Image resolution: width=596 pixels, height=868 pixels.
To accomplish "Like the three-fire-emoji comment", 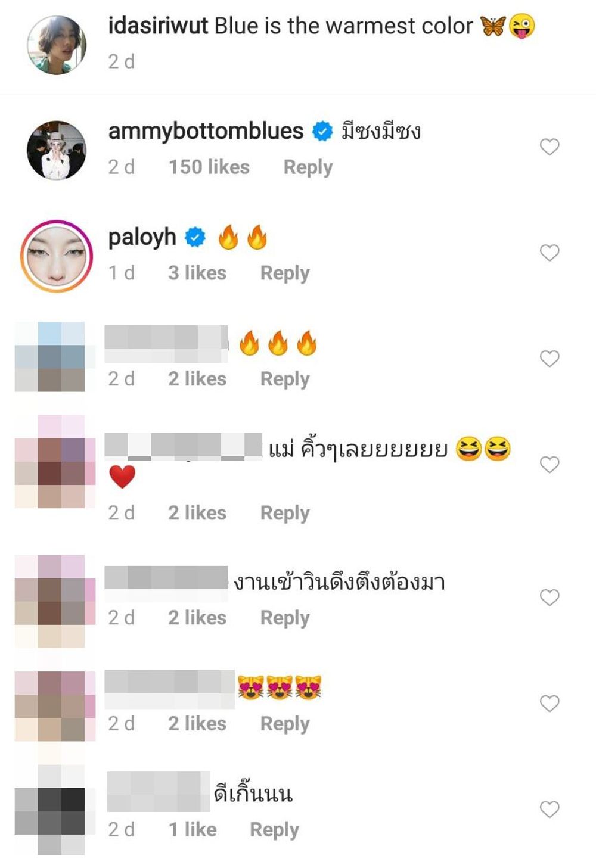I will pos(549,359).
